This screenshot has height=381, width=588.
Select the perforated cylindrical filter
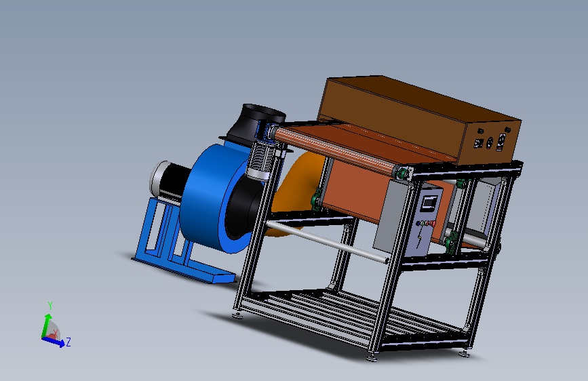tap(261, 161)
